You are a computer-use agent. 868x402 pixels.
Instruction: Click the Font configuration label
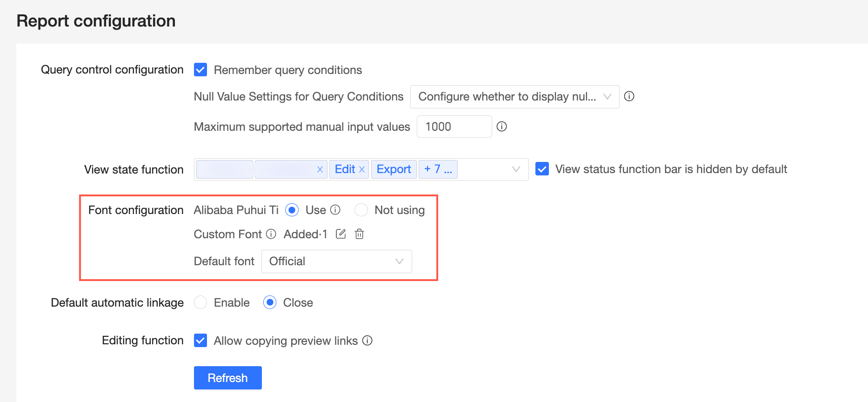136,210
